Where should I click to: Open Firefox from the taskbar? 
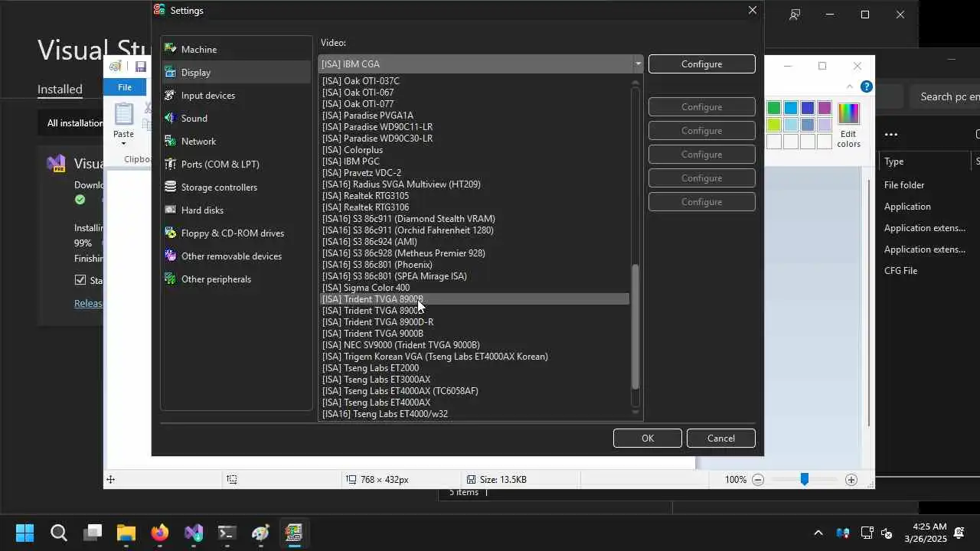159,533
